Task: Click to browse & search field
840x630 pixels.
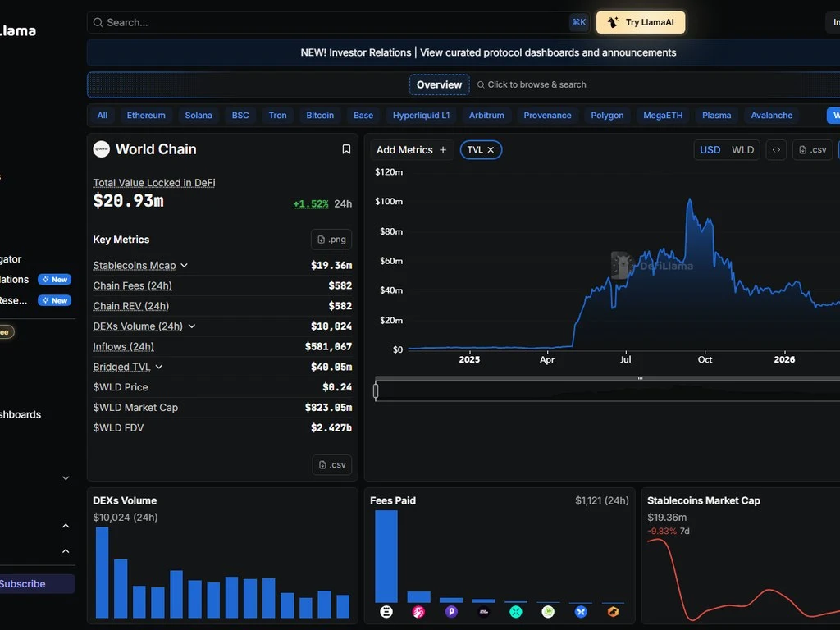Action: click(532, 84)
